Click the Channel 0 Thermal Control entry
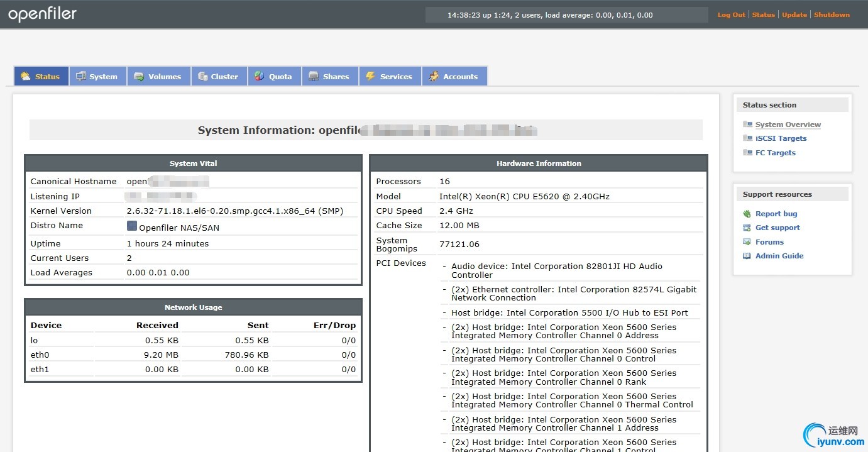Image resolution: width=868 pixels, height=452 pixels. tap(572, 400)
